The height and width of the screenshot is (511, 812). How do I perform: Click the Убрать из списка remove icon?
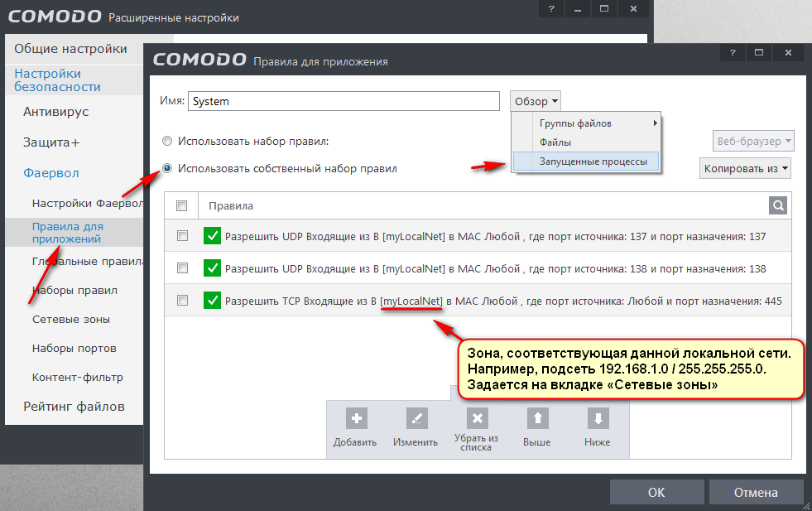[x=478, y=418]
